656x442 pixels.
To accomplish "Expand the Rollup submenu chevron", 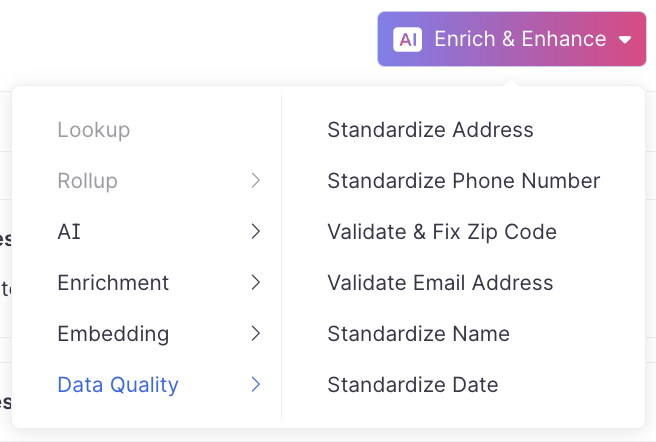I will [256, 181].
